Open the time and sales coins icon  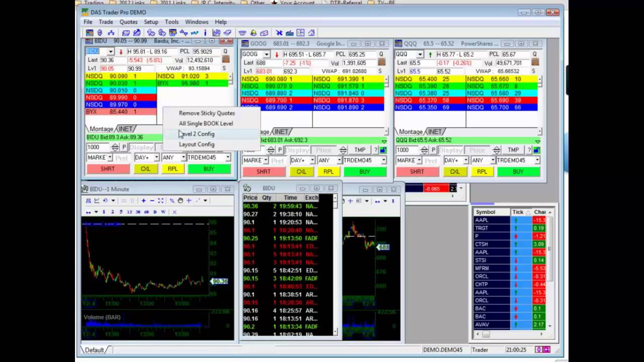tap(151, 33)
